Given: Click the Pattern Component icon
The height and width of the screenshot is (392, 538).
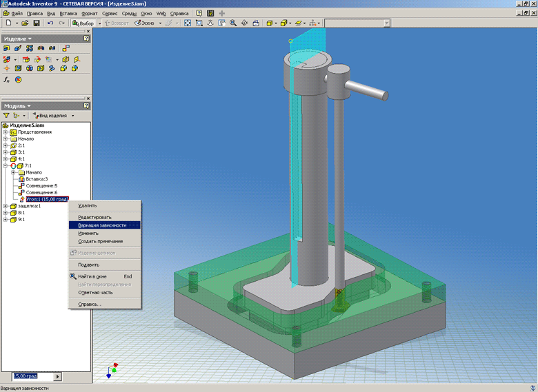Looking at the screenshot, I should [x=30, y=48].
